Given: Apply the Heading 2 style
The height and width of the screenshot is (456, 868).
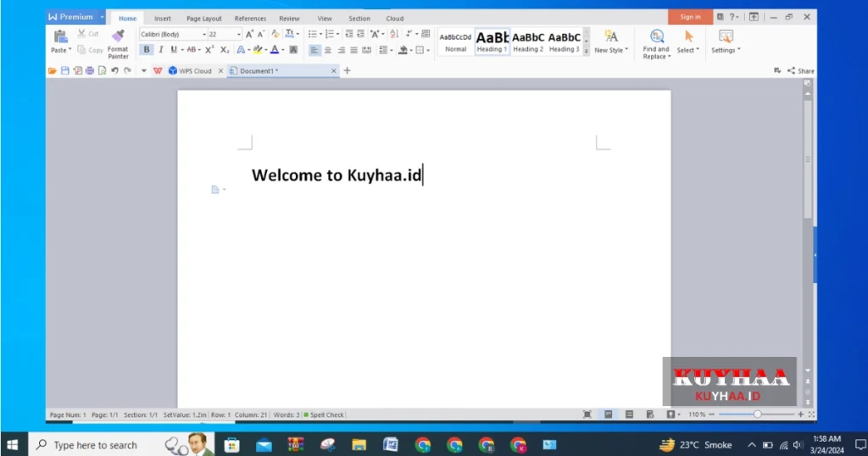Looking at the screenshot, I should point(527,42).
